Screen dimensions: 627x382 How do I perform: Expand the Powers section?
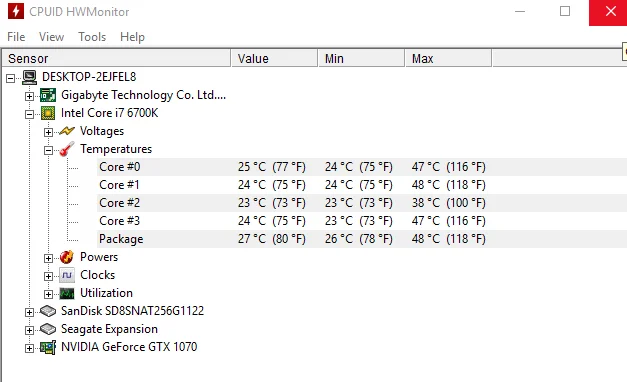[x=48, y=258]
